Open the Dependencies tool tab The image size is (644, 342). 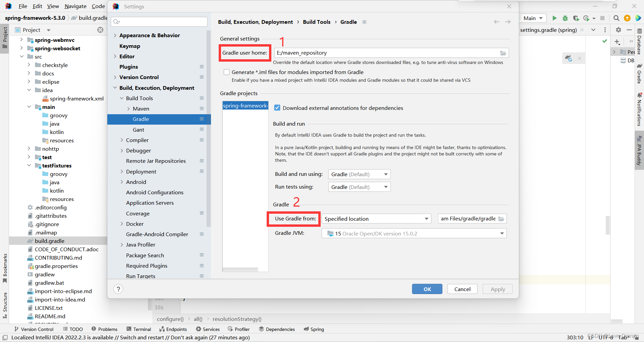277,329
